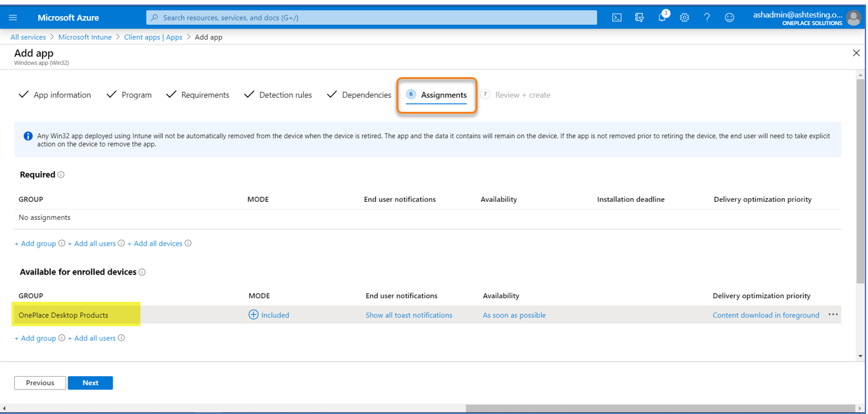This screenshot has width=868, height=414.
Task: Open Cloud Shell from the top bar
Action: (616, 17)
